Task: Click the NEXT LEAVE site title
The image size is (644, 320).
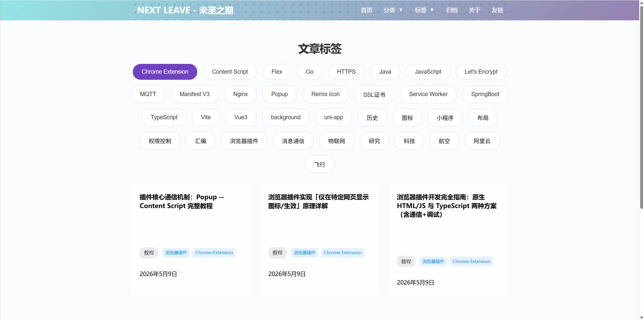Action: pyautogui.click(x=185, y=10)
